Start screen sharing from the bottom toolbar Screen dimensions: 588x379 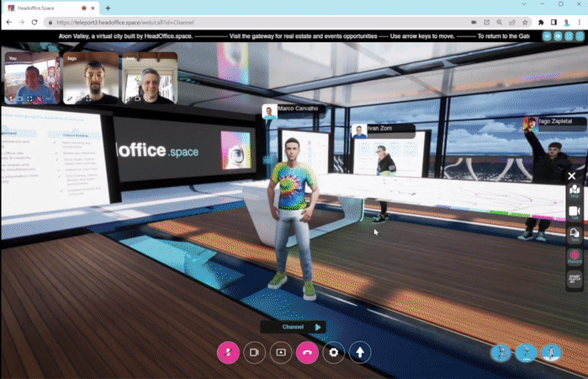click(281, 352)
